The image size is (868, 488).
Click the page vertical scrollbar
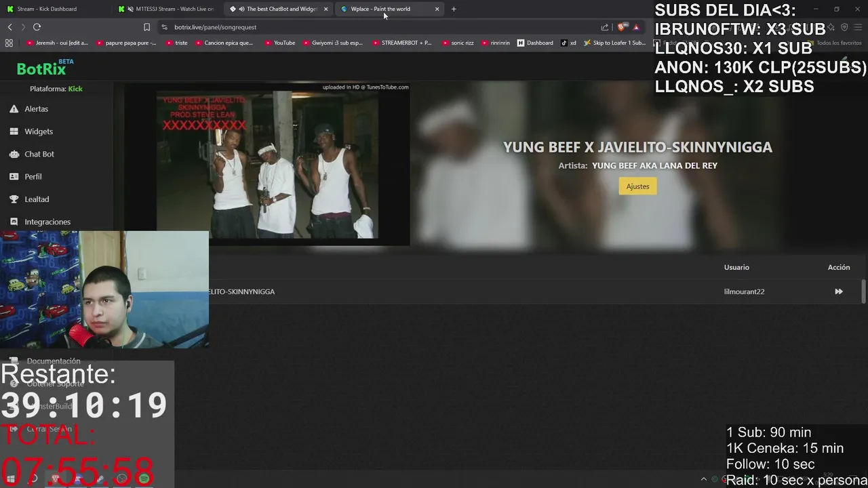coord(863,291)
